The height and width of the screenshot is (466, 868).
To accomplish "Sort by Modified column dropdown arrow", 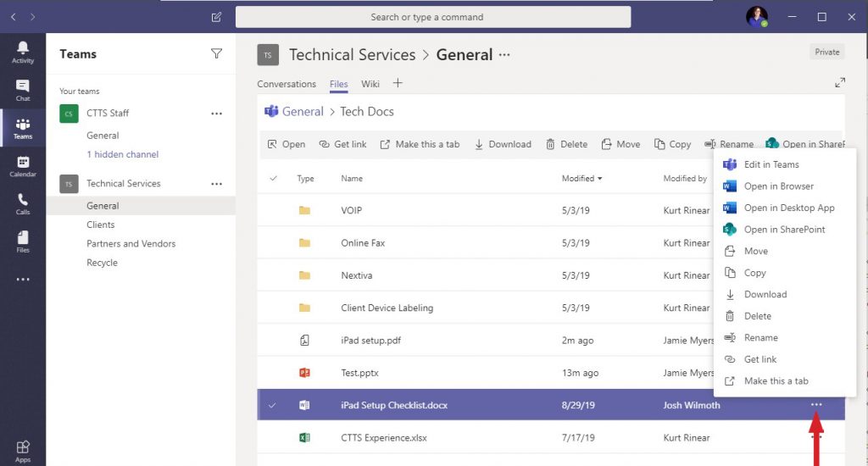I will (x=600, y=179).
